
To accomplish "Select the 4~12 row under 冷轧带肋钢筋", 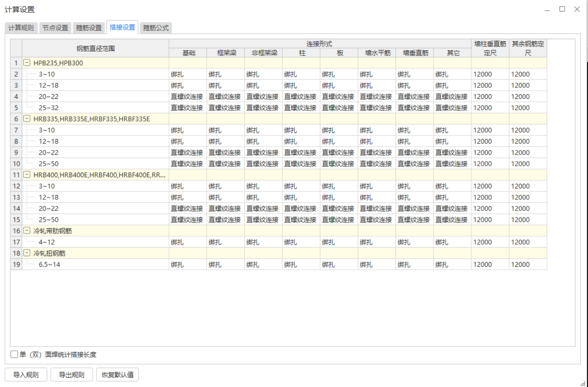I will pos(95,242).
